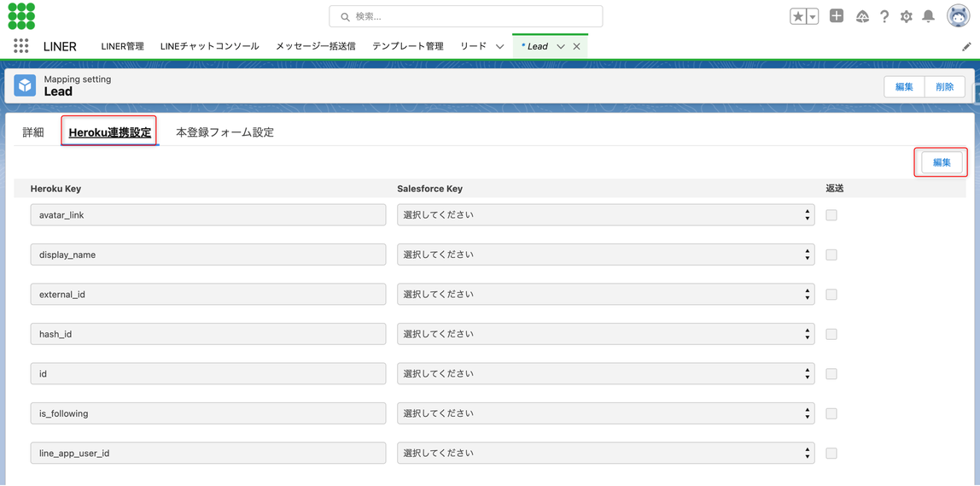Image resolution: width=980 pixels, height=486 pixels.
Task: Close the Lead workspace tab
Action: [577, 46]
